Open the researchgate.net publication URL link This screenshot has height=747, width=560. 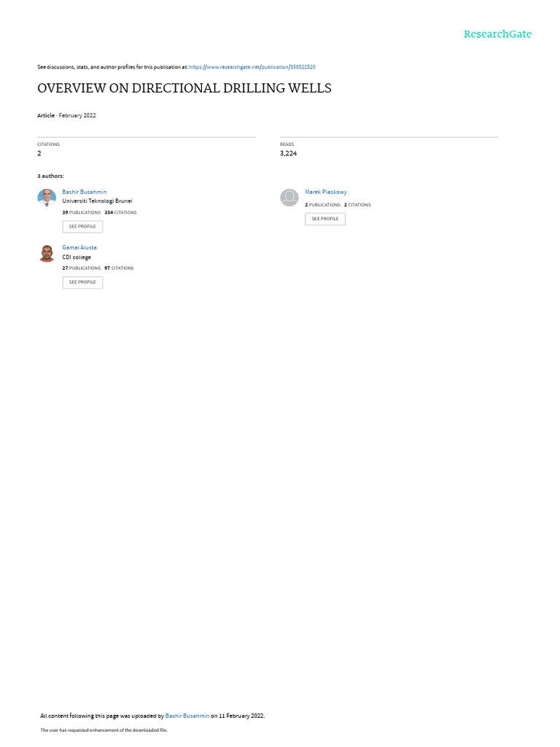(252, 67)
